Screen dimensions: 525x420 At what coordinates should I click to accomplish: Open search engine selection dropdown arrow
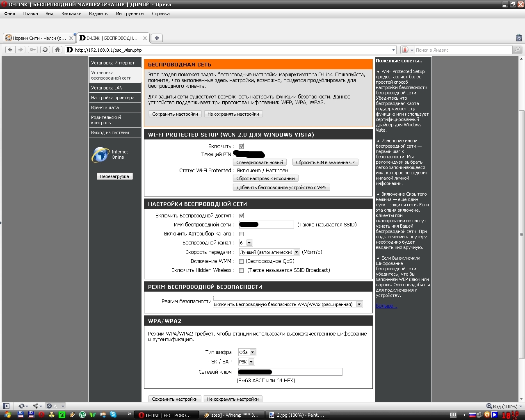pyautogui.click(x=412, y=50)
